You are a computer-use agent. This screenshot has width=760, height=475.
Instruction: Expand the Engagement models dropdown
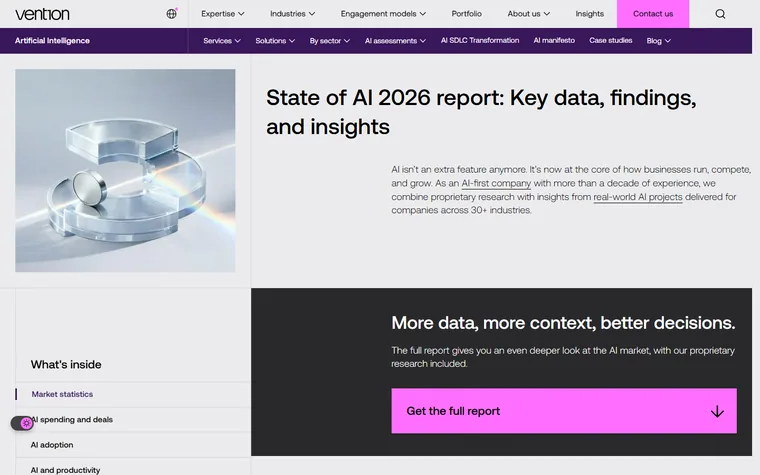coord(383,14)
